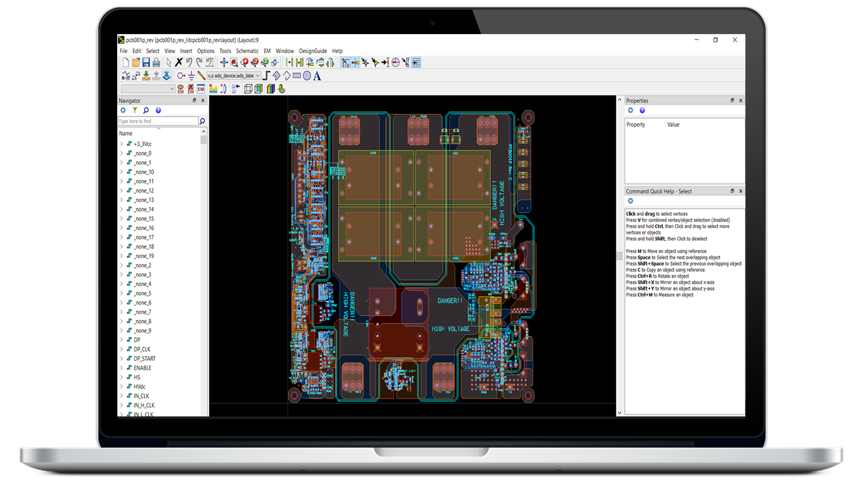Expand the ENABLE net node
Viewport: 868px width, 488px height.
pyautogui.click(x=121, y=368)
